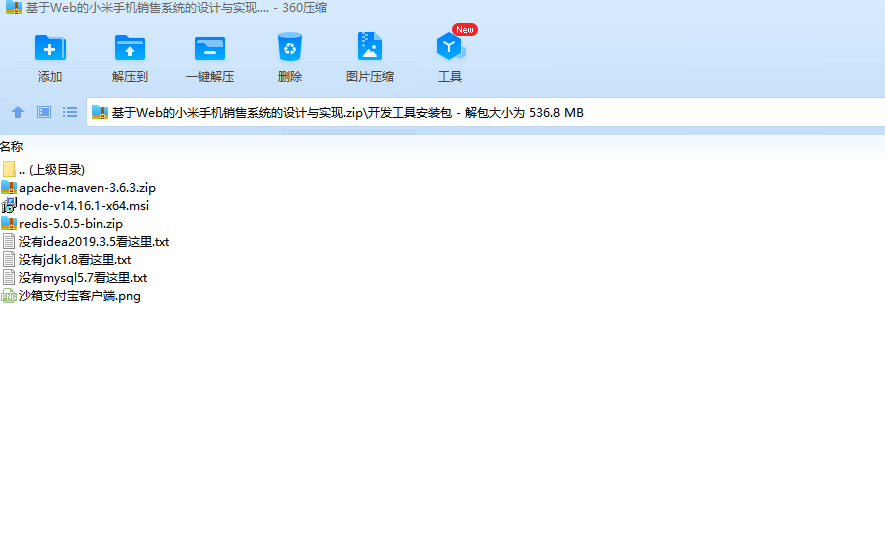Click the archive path address field

click(485, 112)
